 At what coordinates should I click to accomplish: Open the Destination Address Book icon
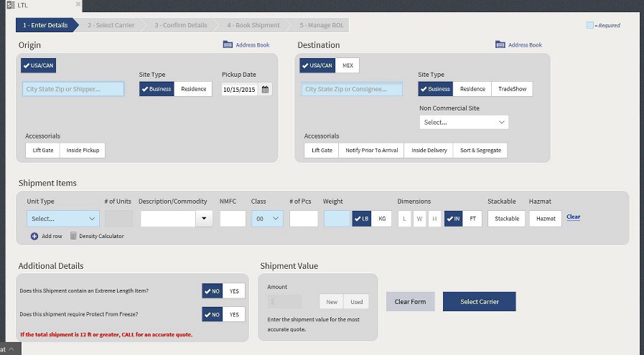click(x=500, y=45)
